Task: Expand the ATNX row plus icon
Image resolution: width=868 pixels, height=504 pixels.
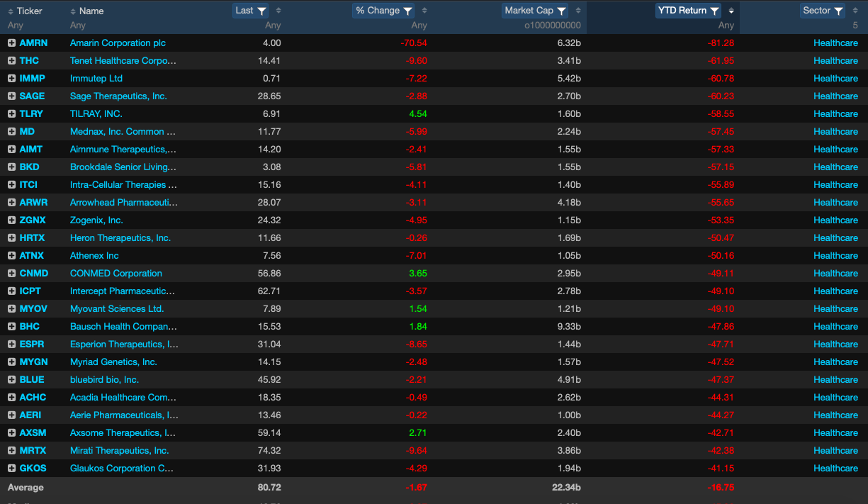Action: tap(11, 256)
